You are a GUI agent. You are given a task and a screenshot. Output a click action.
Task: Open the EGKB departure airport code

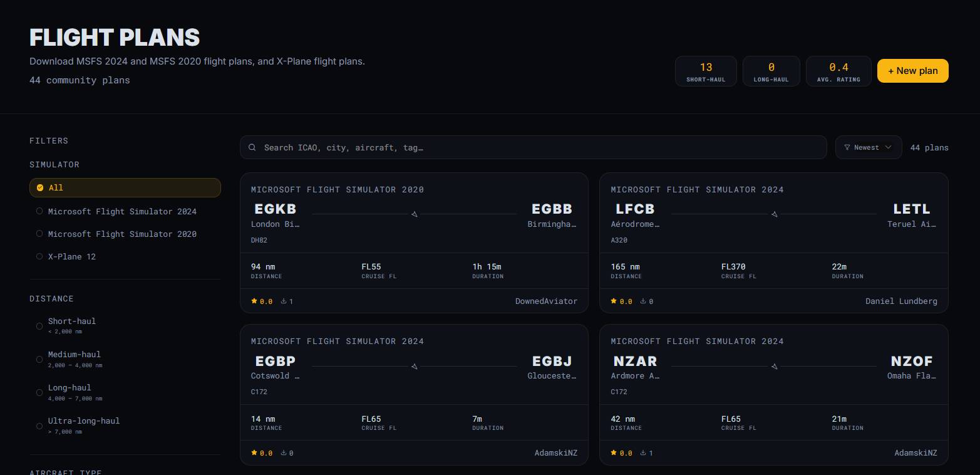[276, 209]
